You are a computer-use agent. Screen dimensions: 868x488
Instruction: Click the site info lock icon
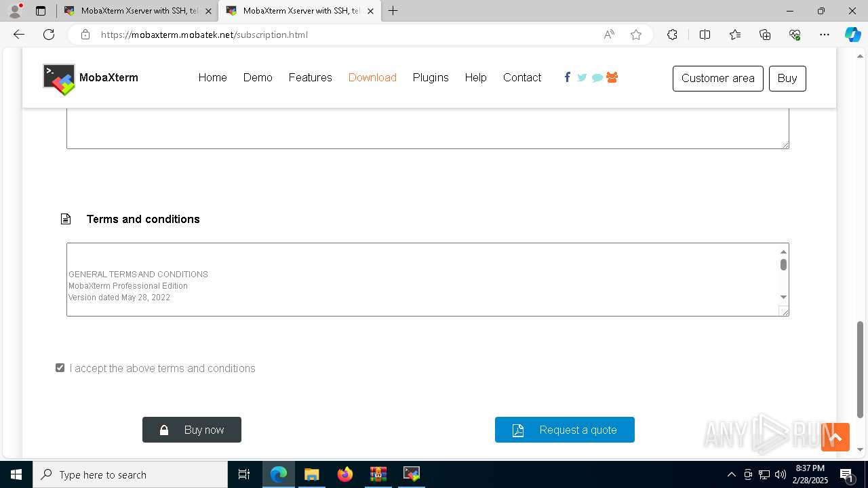(85, 35)
